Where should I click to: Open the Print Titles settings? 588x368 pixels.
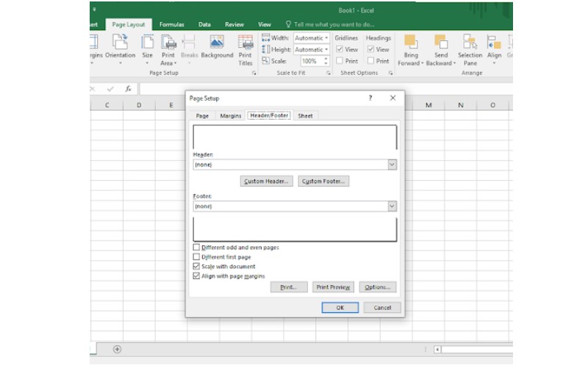tap(245, 49)
